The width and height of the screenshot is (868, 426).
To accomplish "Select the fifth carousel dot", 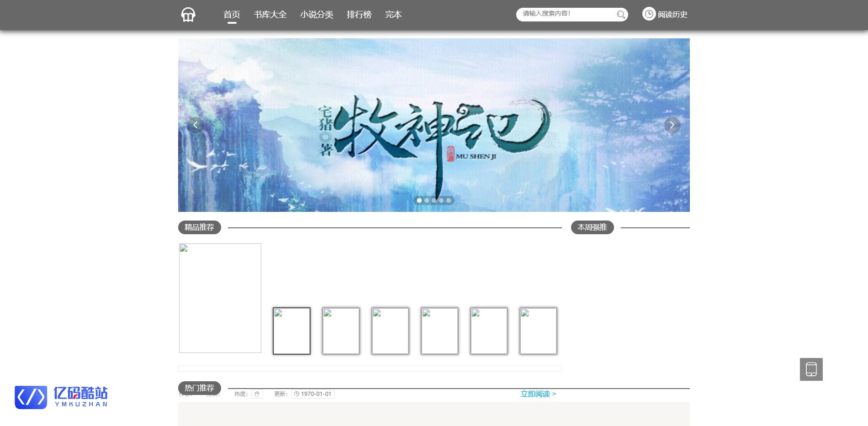I will tap(449, 200).
